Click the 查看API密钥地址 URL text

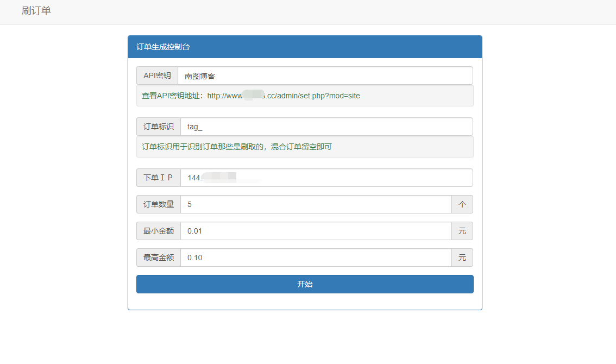click(x=283, y=96)
